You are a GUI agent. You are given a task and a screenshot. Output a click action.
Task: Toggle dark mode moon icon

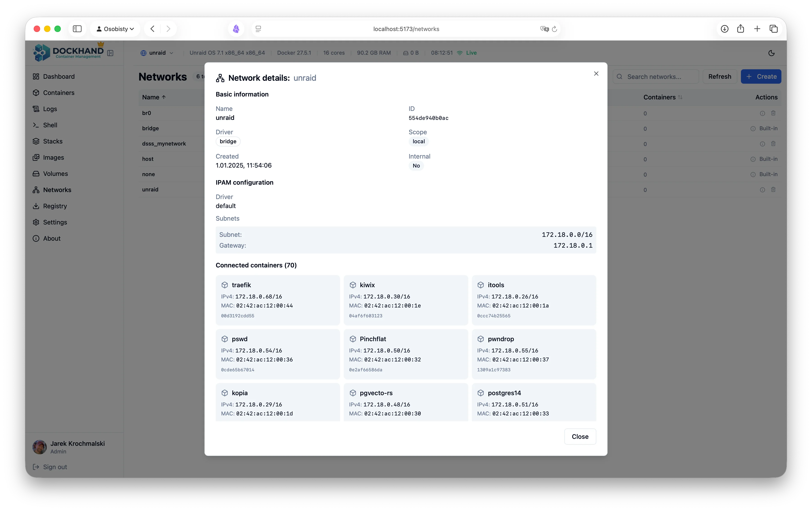(x=771, y=53)
